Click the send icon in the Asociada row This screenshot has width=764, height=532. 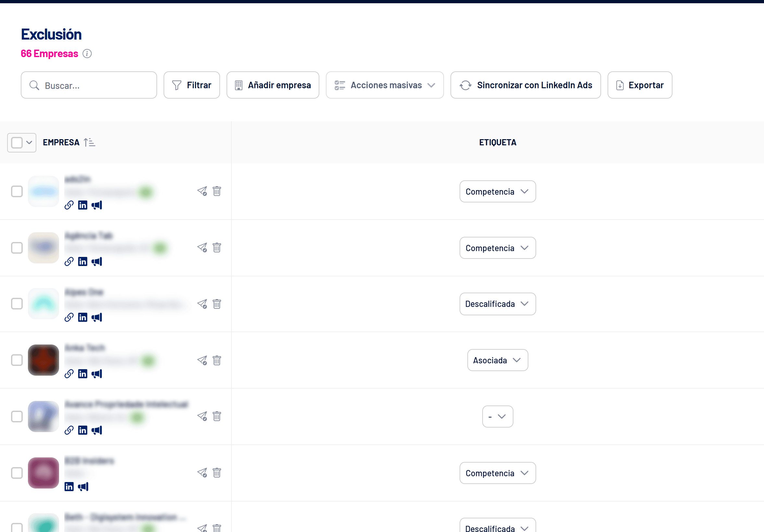202,360
